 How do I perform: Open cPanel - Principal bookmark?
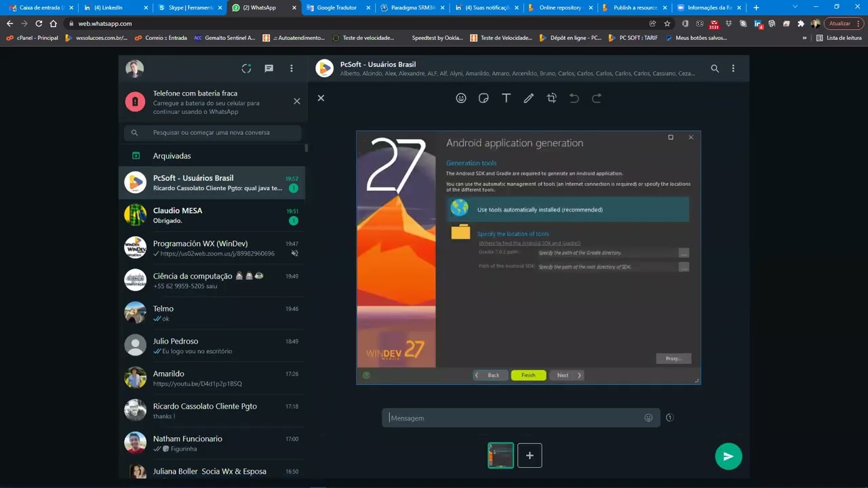click(32, 38)
